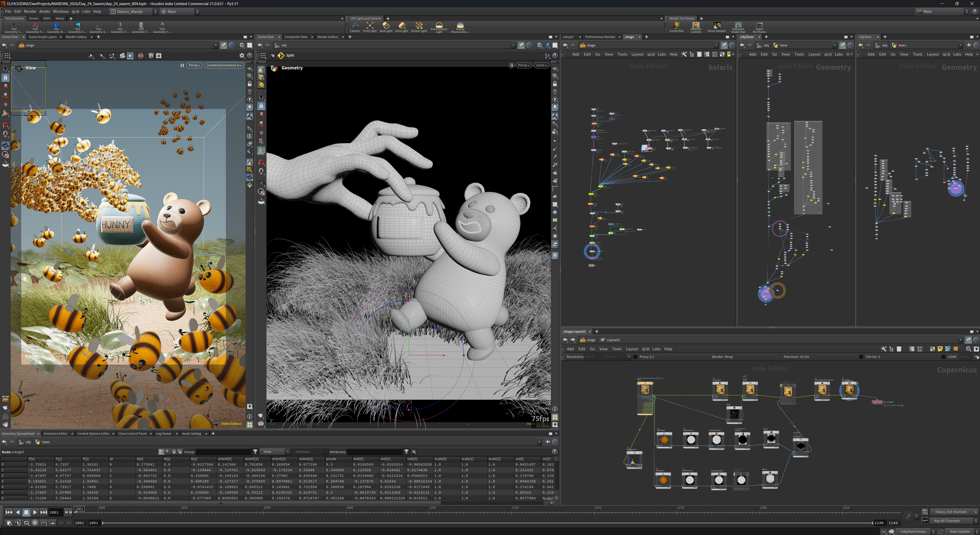980x535 pixels.
Task: Click the spreadsheet horizontal scrollbar
Action: [221, 503]
